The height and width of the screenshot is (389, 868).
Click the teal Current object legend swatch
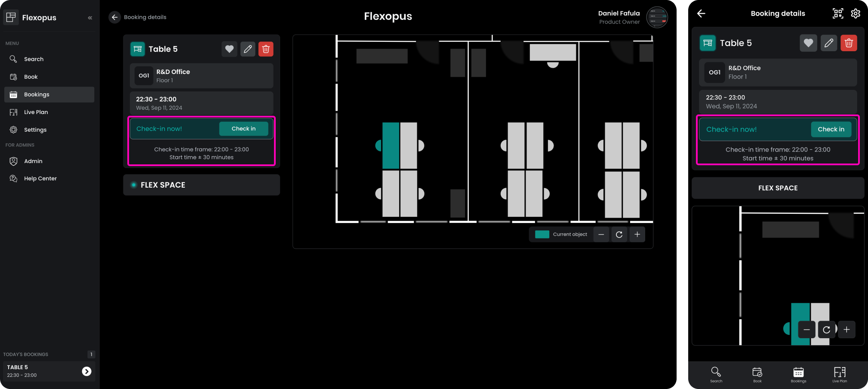coord(542,235)
